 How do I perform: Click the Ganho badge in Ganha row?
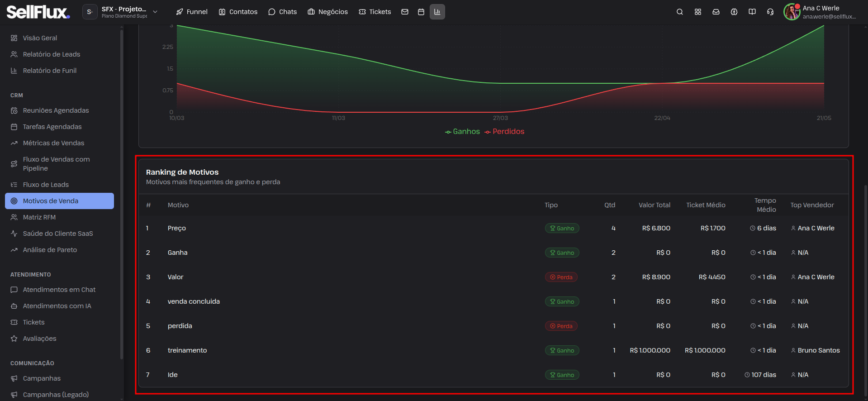pos(562,253)
